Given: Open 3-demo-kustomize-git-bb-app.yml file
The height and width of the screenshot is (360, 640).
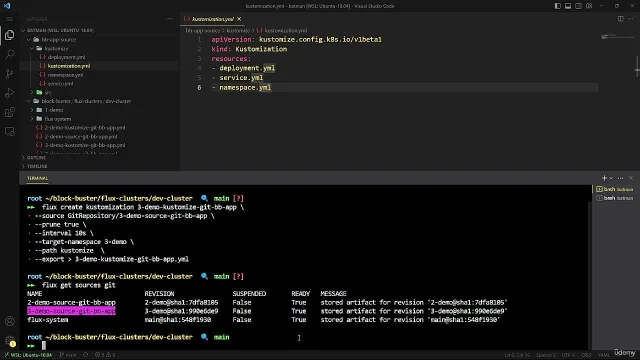Looking at the screenshot, I should coord(85,145).
